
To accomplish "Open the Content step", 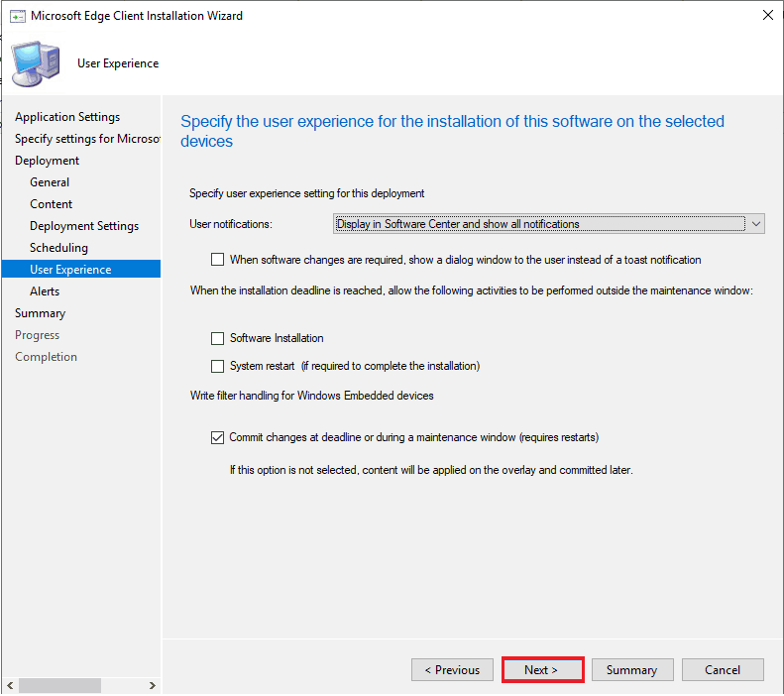I will 51,204.
